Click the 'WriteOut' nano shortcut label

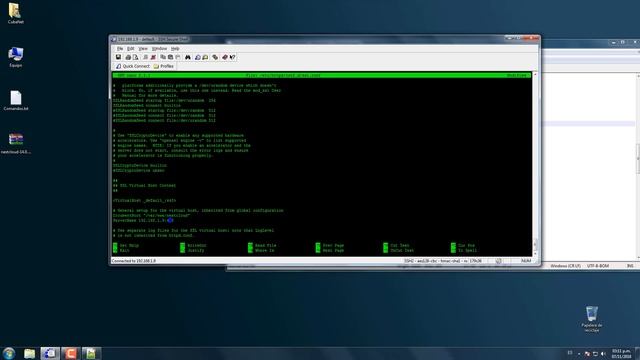[x=197, y=245]
